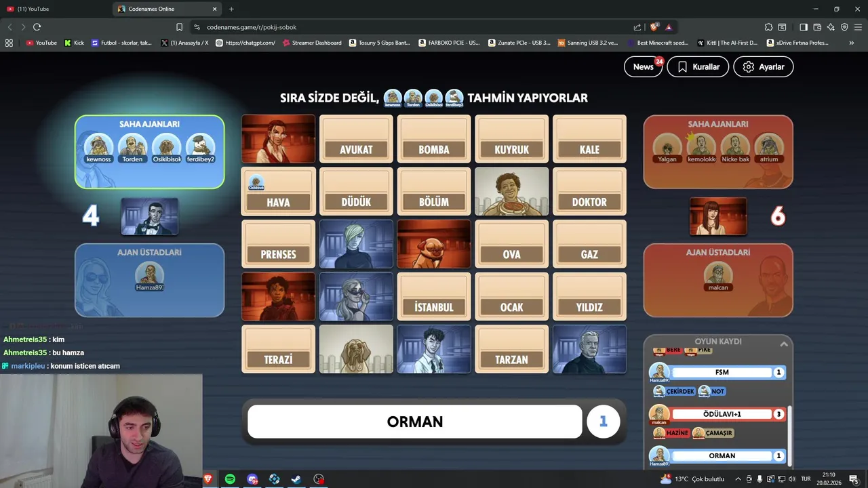
Task: Open the Brave Wallet icon
Action: [817, 27]
